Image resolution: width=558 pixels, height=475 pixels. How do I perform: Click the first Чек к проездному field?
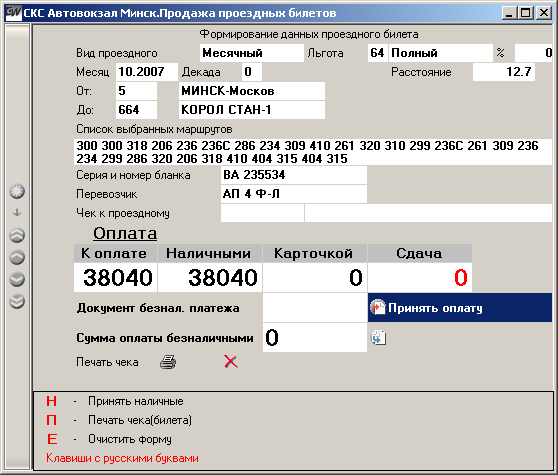[x=262, y=213]
